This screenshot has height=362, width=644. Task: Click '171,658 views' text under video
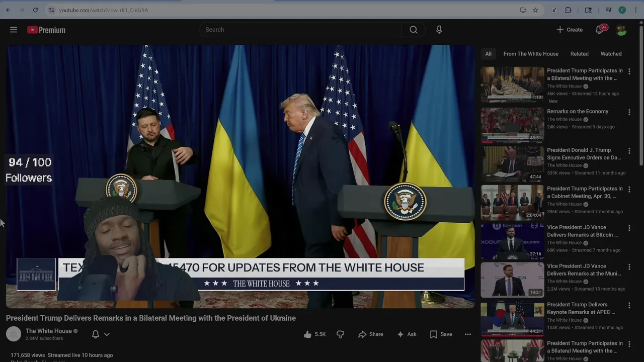28,355
